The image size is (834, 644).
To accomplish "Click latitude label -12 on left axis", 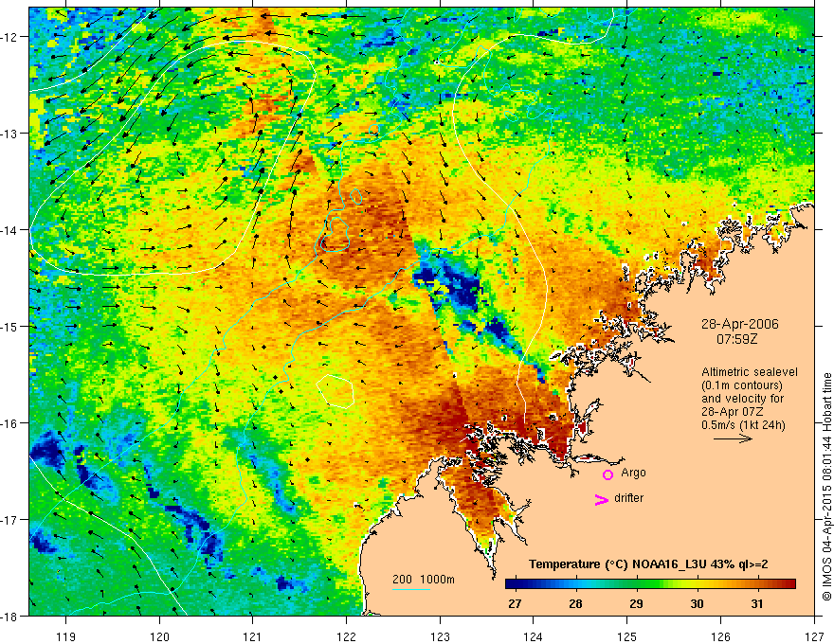I will (x=10, y=37).
